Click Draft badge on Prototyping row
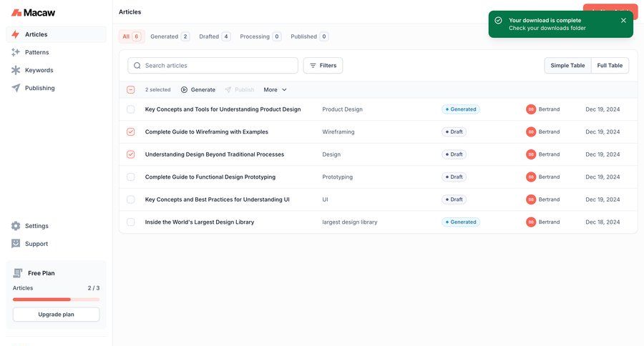Screen dimensions: 644x346 tap(454, 177)
